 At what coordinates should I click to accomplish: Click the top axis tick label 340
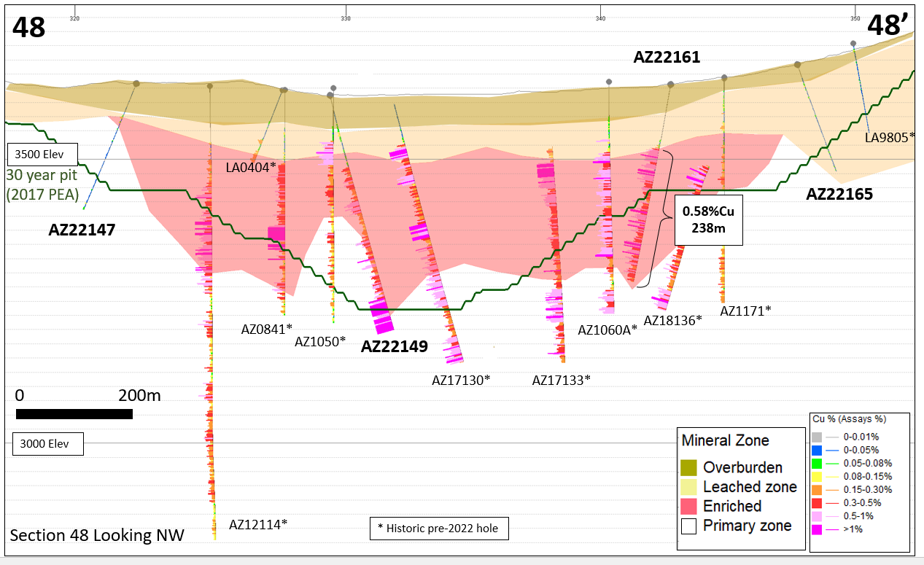(x=600, y=18)
